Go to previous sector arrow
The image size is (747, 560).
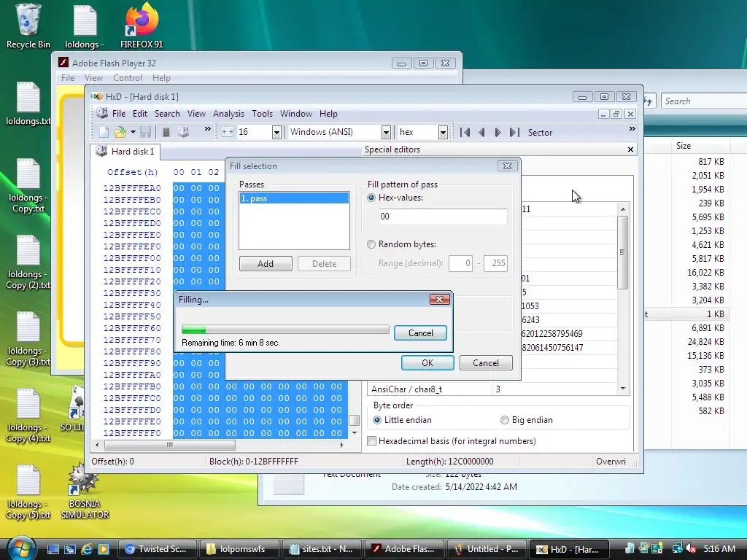click(481, 132)
